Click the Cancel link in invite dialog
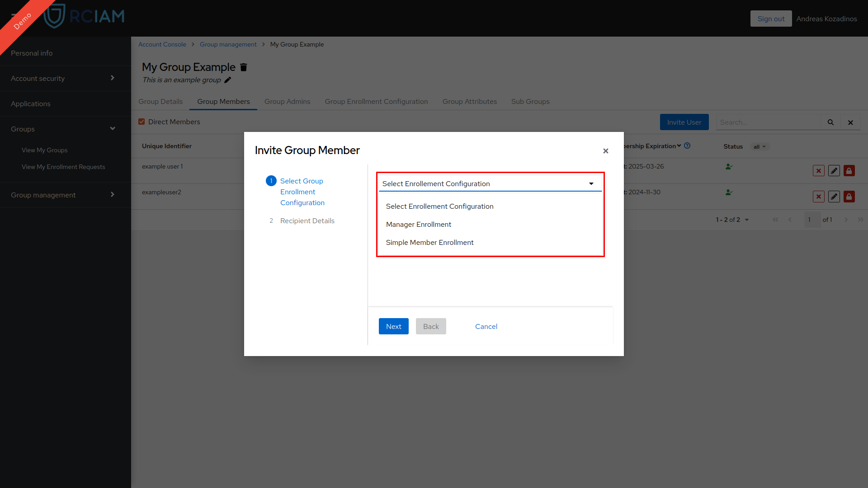The height and width of the screenshot is (488, 868). [486, 326]
